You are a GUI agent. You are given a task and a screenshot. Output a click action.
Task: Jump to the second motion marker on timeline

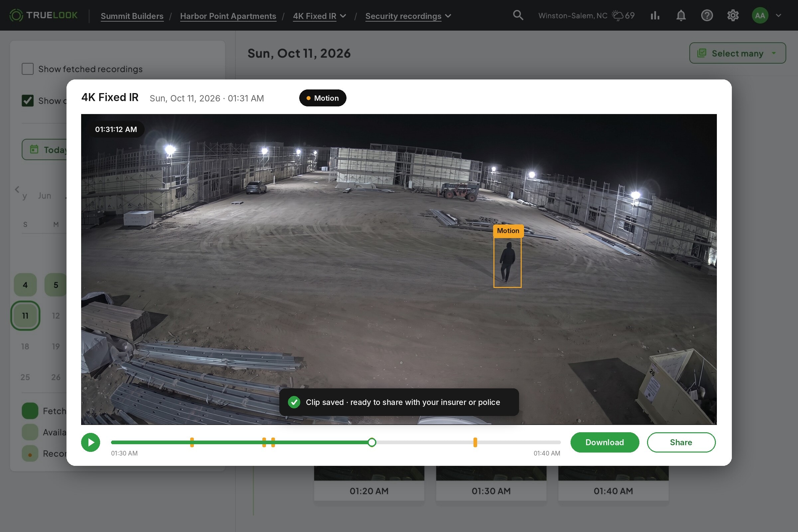[264, 442]
